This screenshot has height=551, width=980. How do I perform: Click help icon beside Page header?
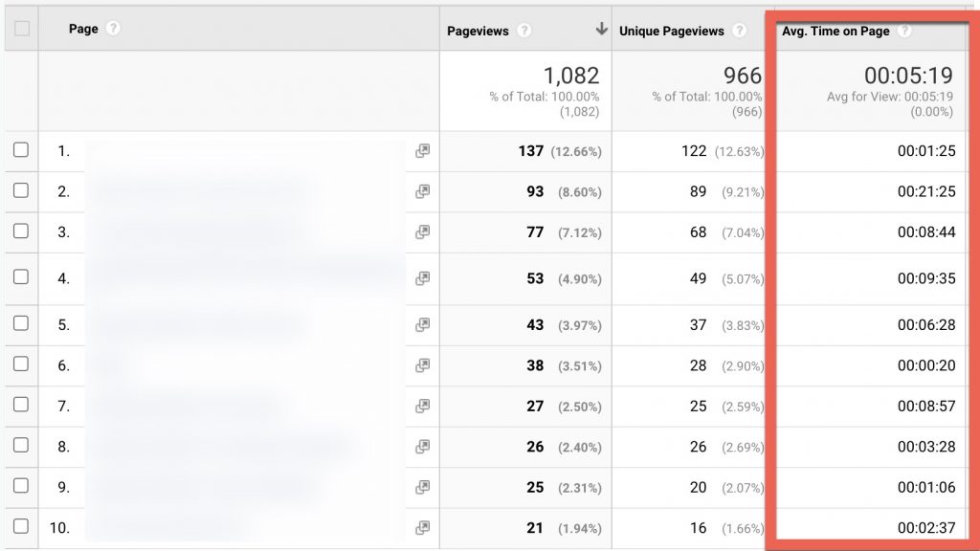coord(114,29)
